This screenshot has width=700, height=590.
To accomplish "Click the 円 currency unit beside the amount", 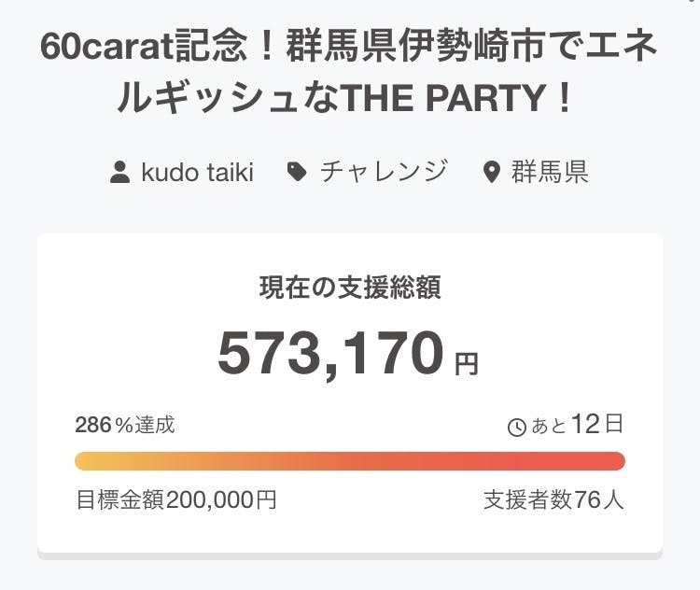I will click(466, 362).
